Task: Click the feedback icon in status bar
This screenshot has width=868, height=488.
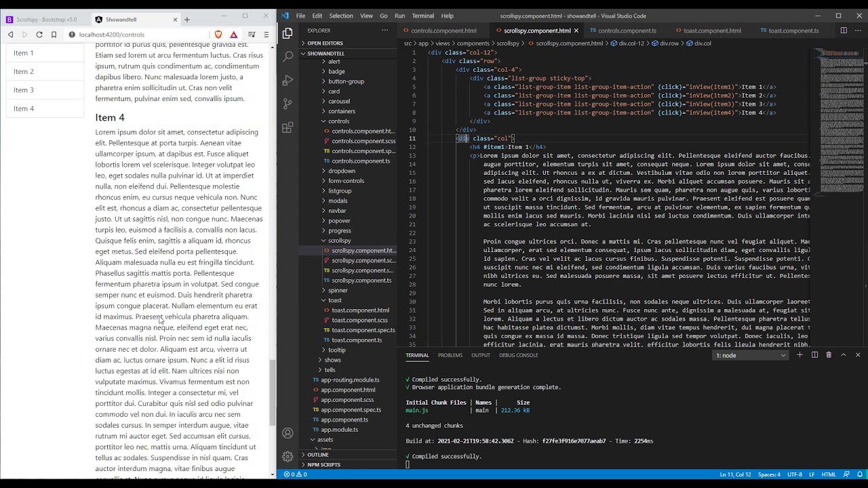Action: click(x=846, y=474)
